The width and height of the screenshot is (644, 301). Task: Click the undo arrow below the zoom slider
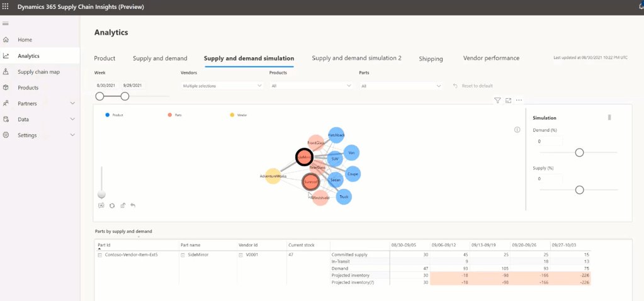(133, 205)
